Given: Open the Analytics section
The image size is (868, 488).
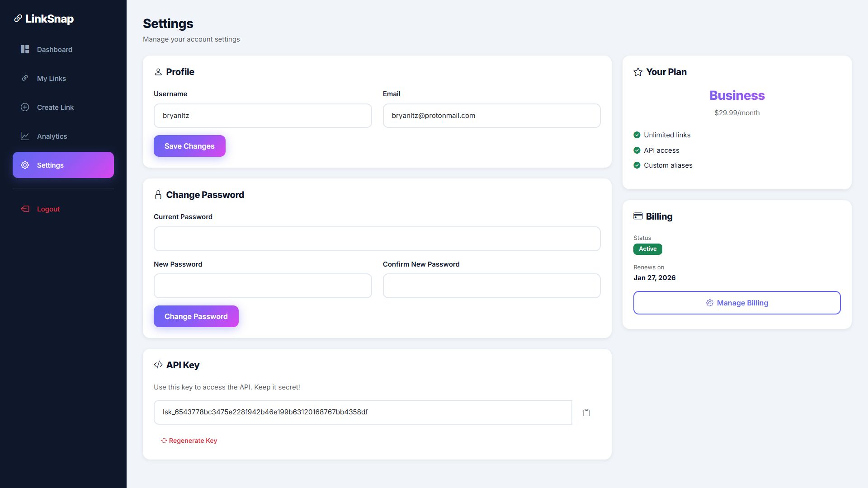Looking at the screenshot, I should 52,136.
